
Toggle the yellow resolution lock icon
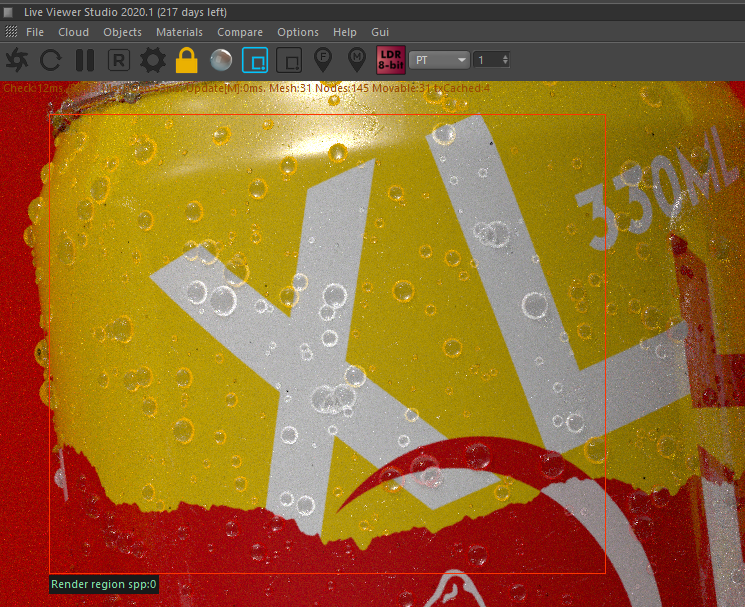186,60
